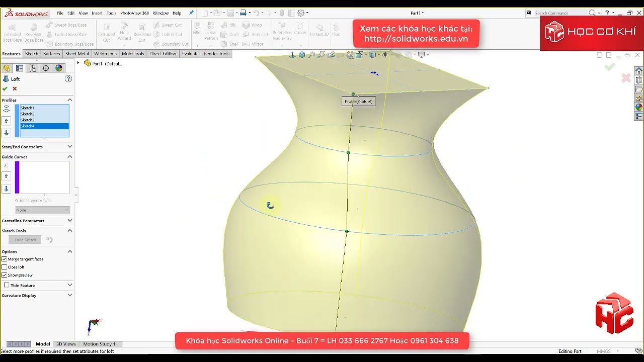Enable the Close loft checkbox
This screenshot has height=362, width=644.
(5, 267)
